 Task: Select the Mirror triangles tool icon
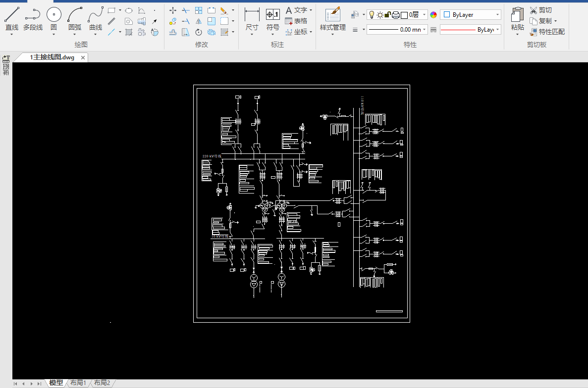click(x=199, y=21)
